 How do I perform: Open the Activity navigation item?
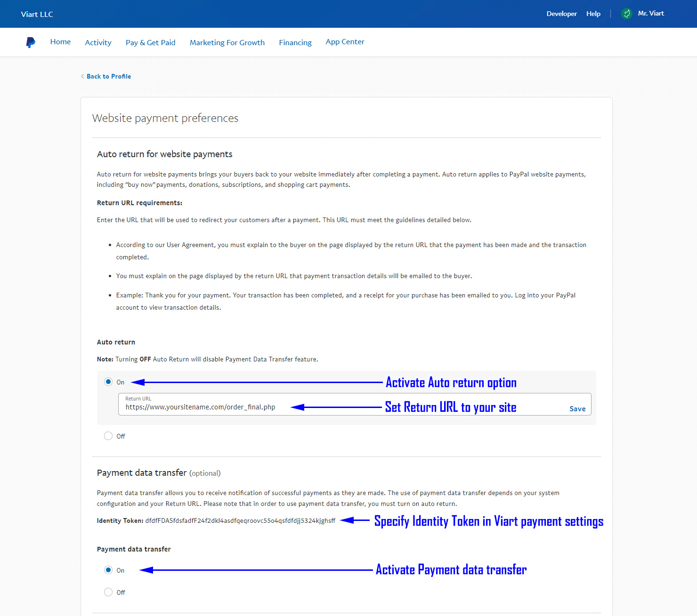pos(98,42)
